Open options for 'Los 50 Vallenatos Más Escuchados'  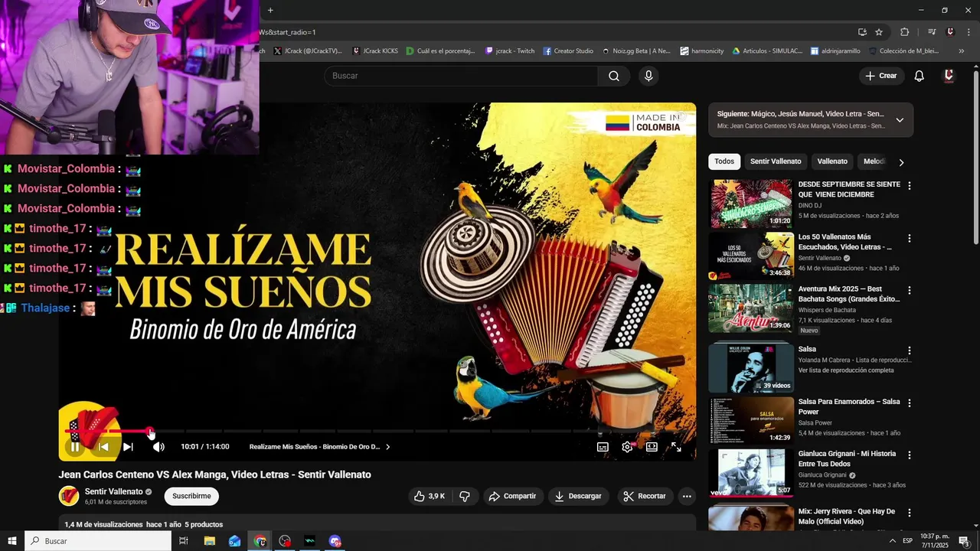(910, 239)
